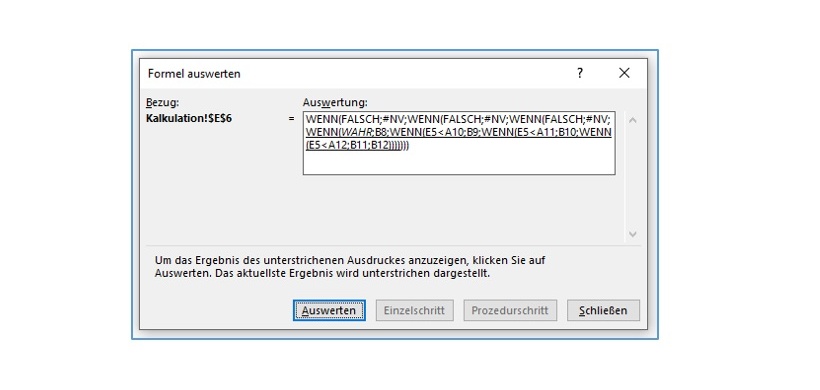The height and width of the screenshot is (390, 820).
Task: Open help via the question mark icon
Action: pos(580,73)
